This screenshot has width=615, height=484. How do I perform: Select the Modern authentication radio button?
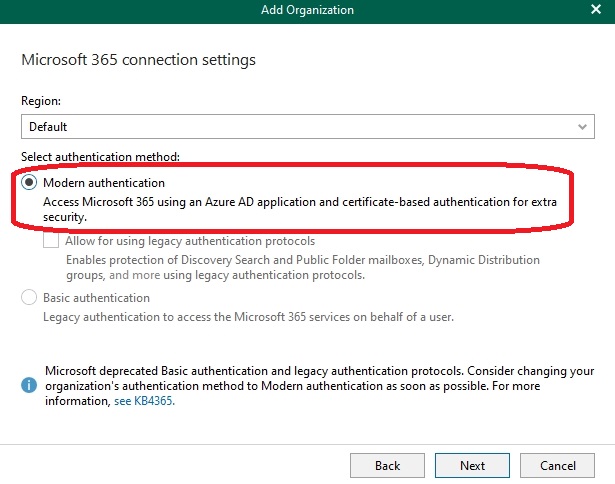(x=29, y=182)
